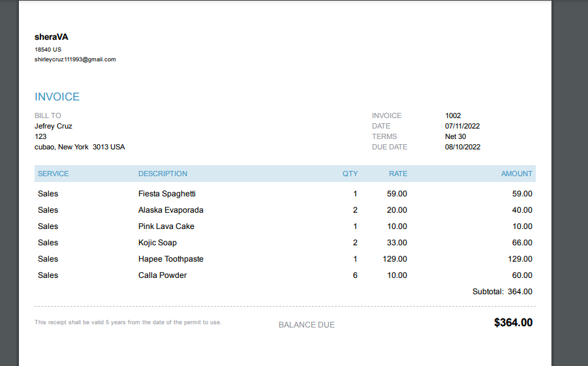Select the Alaska Evaporada description
Image resolution: width=588 pixels, height=366 pixels.
pyautogui.click(x=170, y=210)
